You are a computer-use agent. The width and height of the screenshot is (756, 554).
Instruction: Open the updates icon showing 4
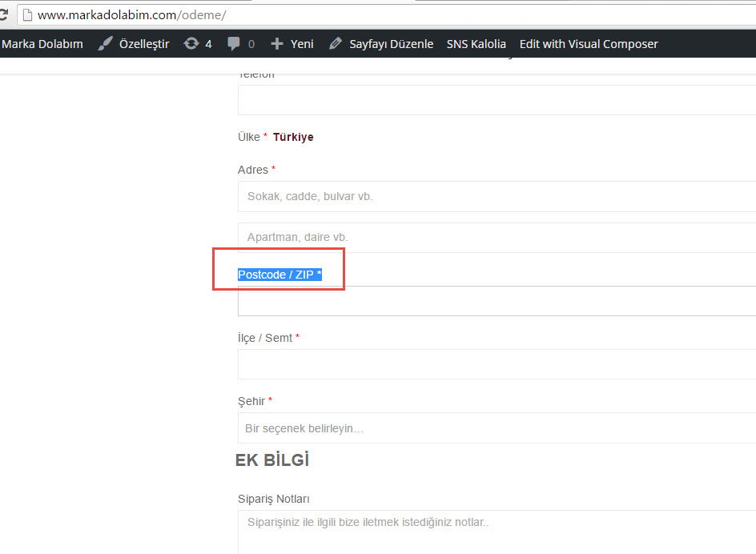click(191, 44)
